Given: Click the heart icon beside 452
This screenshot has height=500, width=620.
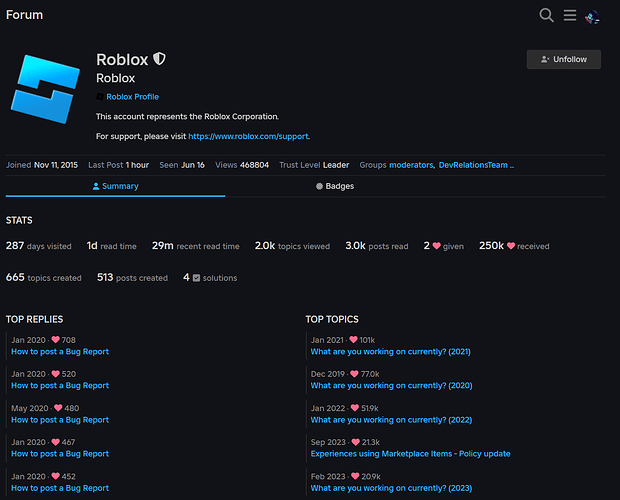Looking at the screenshot, I should (x=56, y=476).
